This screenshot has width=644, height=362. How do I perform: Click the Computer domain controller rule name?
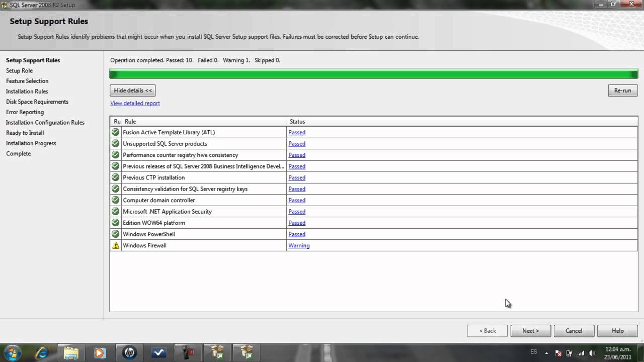[x=159, y=200]
